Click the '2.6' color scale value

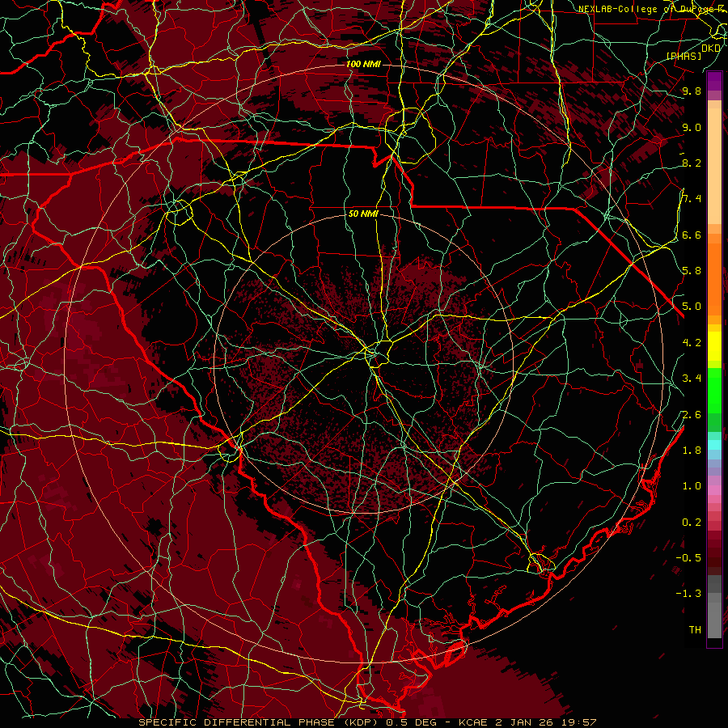coord(692,415)
